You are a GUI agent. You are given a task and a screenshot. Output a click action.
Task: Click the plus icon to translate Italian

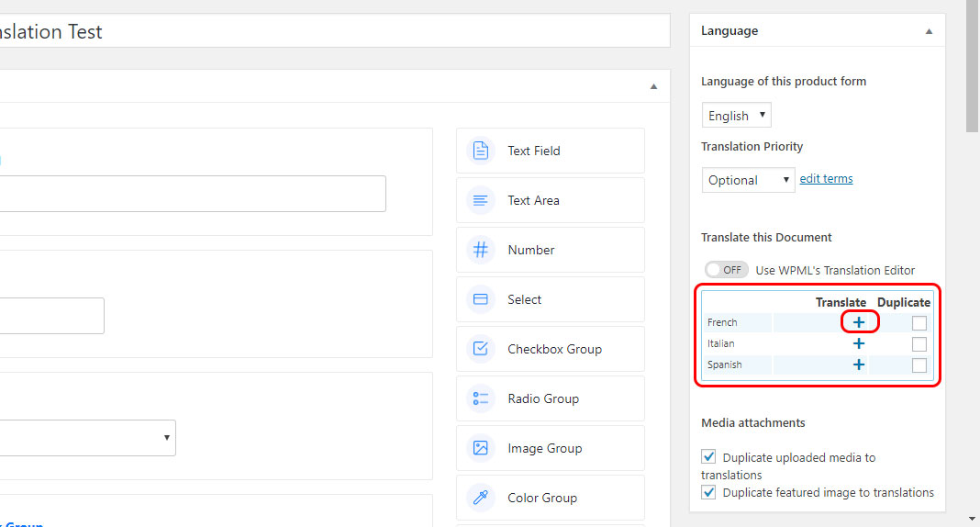click(x=859, y=343)
